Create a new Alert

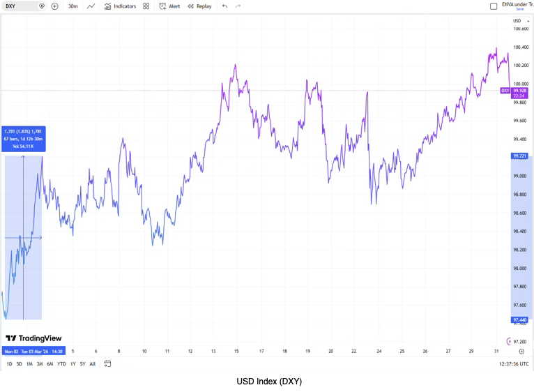click(x=169, y=6)
